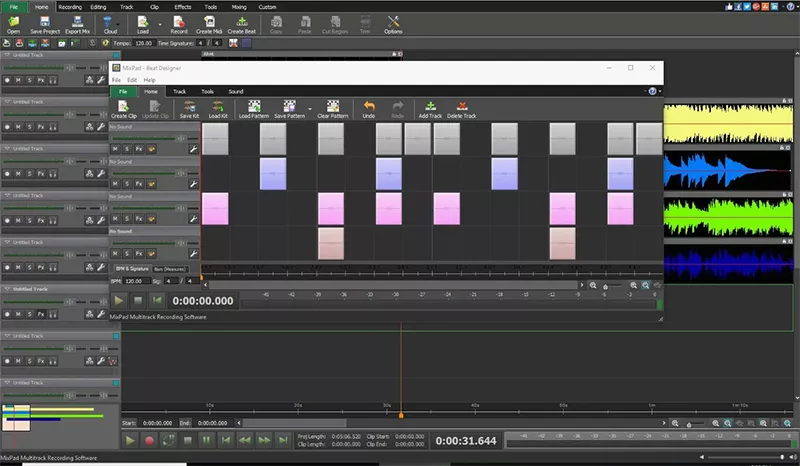Click the Record icon in main toolbar
This screenshot has width=800, height=466.
click(x=179, y=24)
